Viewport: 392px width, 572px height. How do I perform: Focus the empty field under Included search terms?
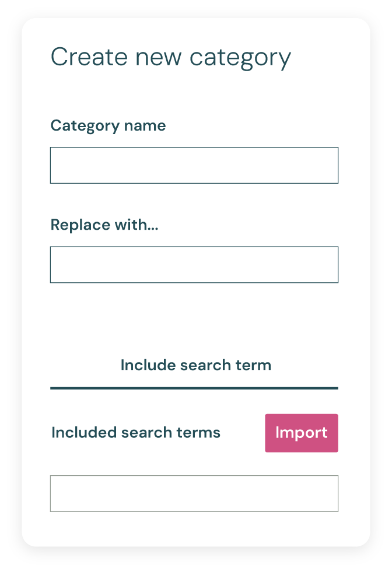click(x=194, y=493)
